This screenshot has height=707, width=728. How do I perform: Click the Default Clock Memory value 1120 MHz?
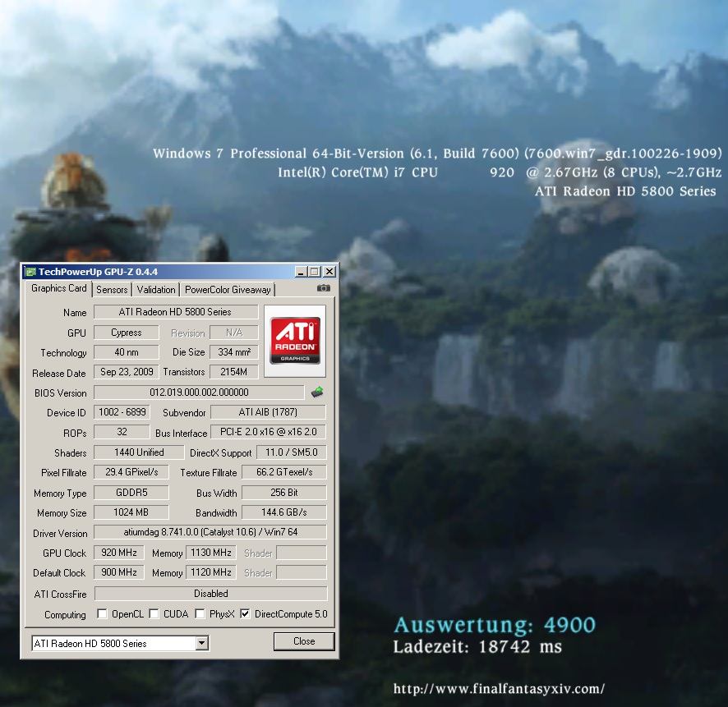tap(211, 572)
